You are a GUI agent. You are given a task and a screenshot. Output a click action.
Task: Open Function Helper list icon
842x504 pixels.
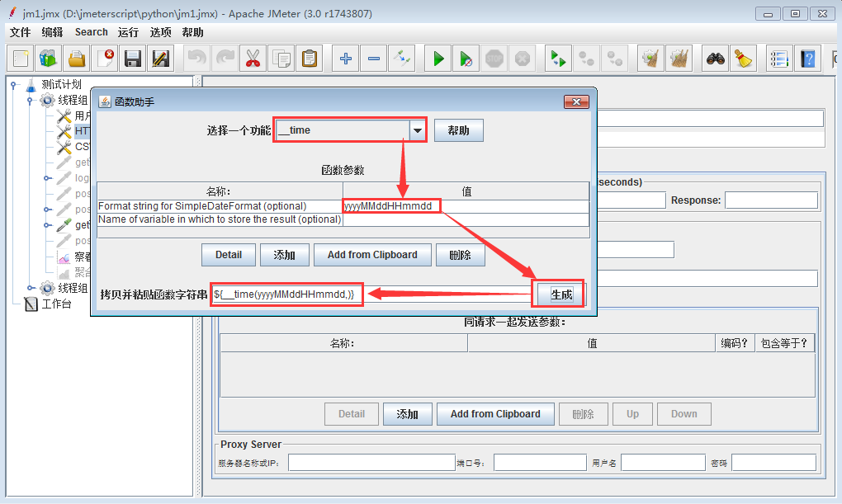[x=779, y=58]
